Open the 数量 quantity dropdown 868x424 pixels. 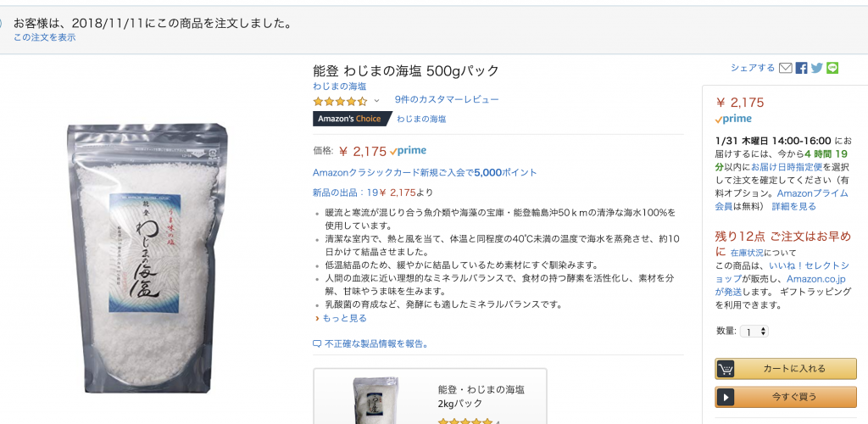pyautogui.click(x=754, y=332)
